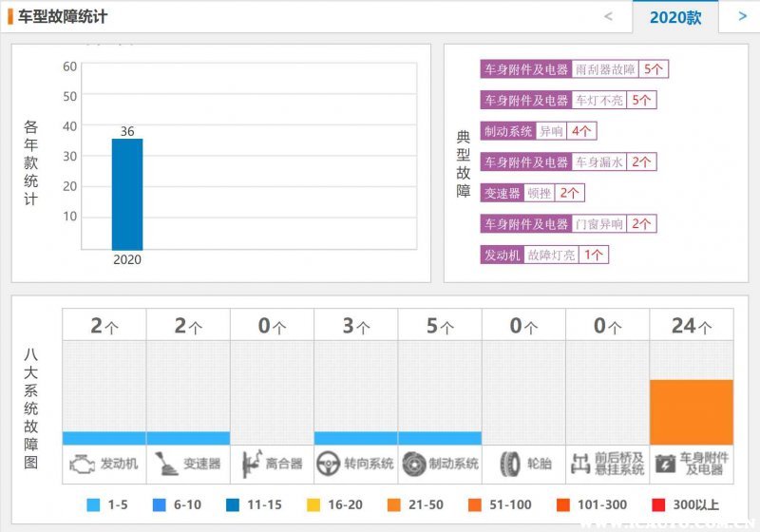Click the suspension (前后桥及悬挂系统) icon
760x532 pixels.
pyautogui.click(x=580, y=464)
